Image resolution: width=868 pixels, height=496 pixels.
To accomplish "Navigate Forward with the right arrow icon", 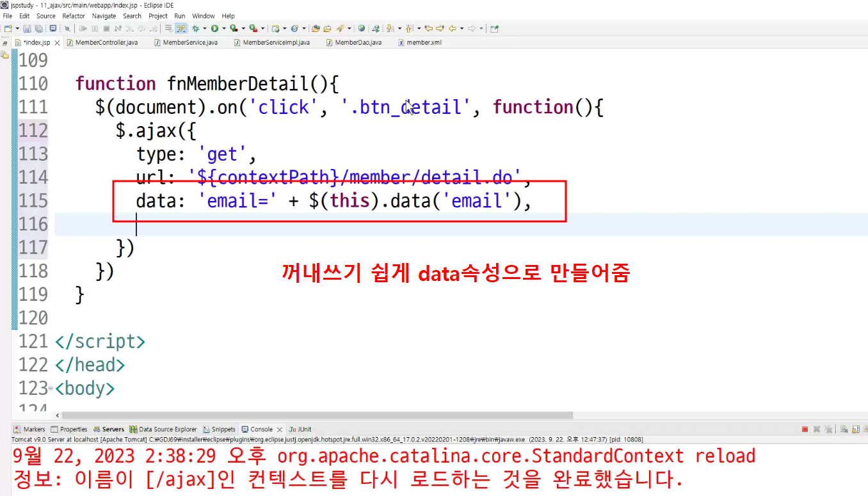I will tap(472, 28).
